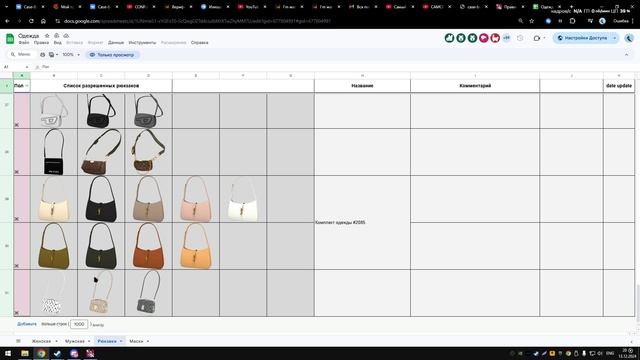Open the Файл menu

pyautogui.click(x=24, y=42)
